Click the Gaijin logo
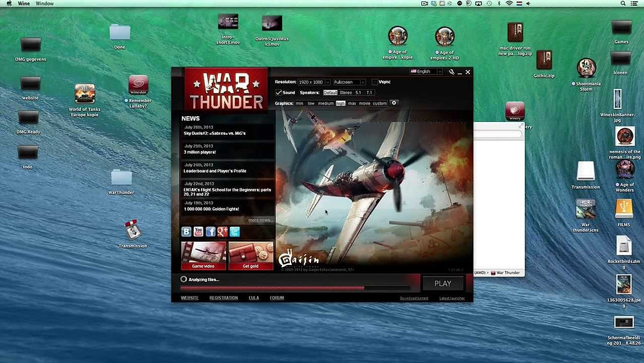 coord(299,259)
